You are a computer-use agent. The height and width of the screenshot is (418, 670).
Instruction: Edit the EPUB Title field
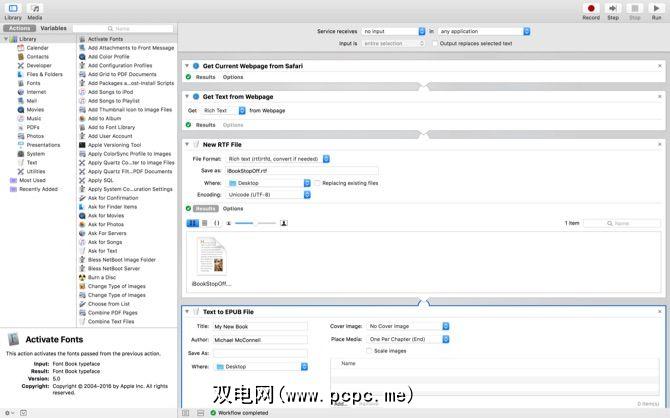point(260,327)
